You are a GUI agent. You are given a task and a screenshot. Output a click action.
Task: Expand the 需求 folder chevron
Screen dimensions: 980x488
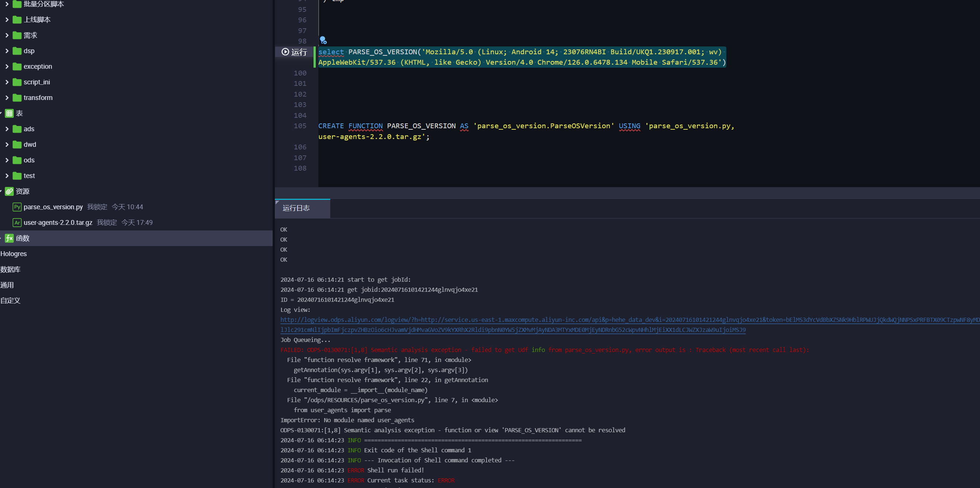(x=7, y=35)
